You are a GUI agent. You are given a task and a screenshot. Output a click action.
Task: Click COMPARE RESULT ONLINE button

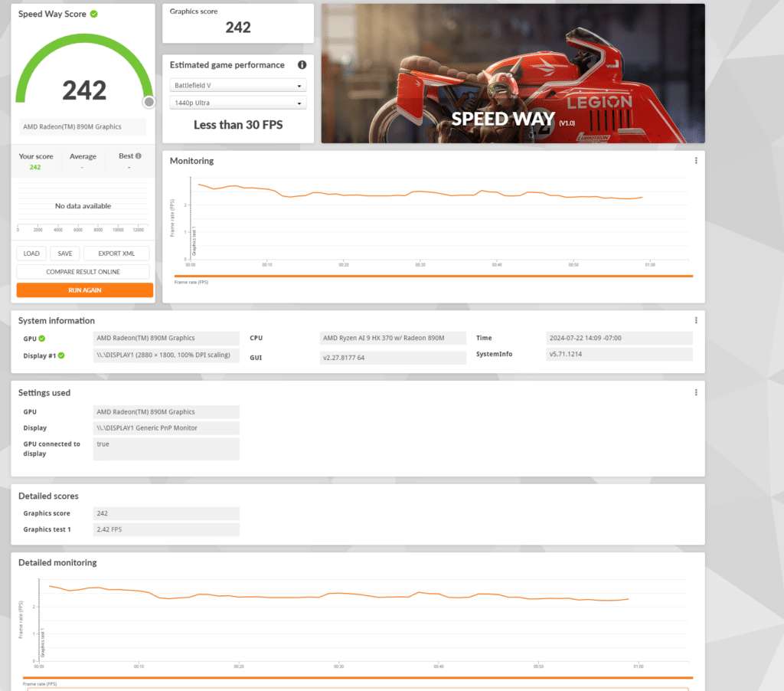coord(83,272)
